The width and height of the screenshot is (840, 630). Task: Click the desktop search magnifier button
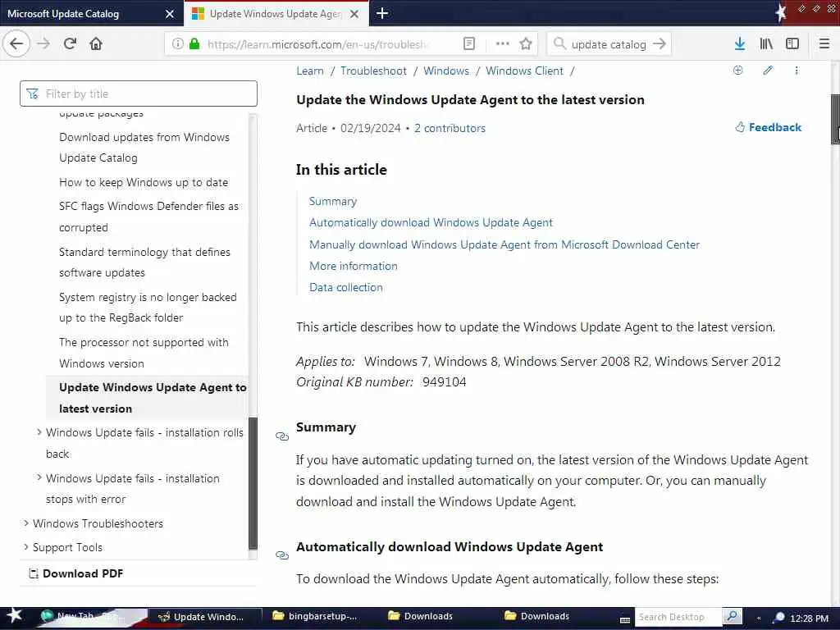[x=732, y=617]
